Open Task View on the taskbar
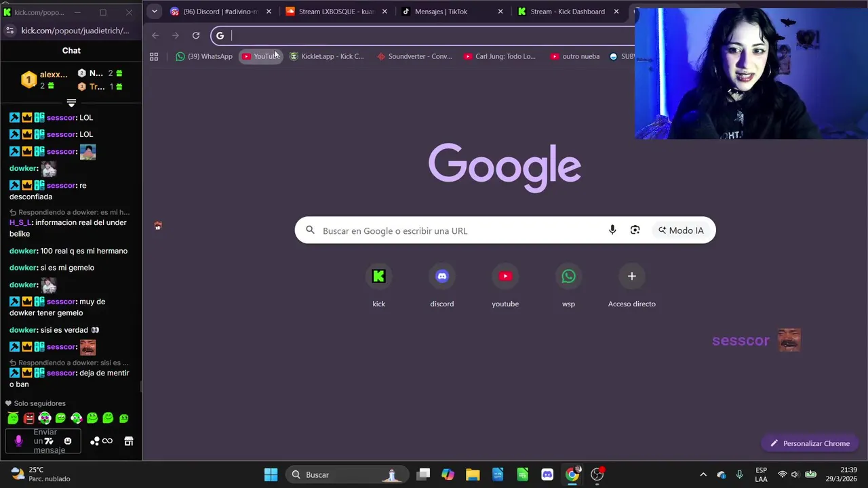 pyautogui.click(x=423, y=474)
